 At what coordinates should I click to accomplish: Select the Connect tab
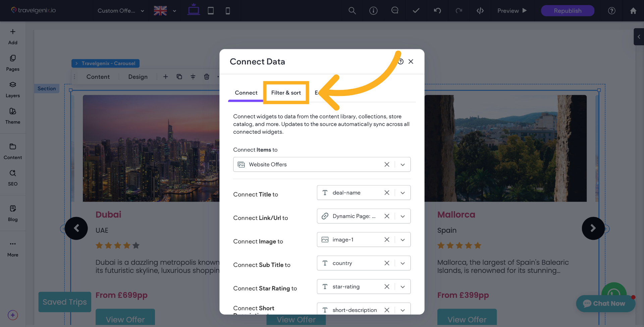246,93
